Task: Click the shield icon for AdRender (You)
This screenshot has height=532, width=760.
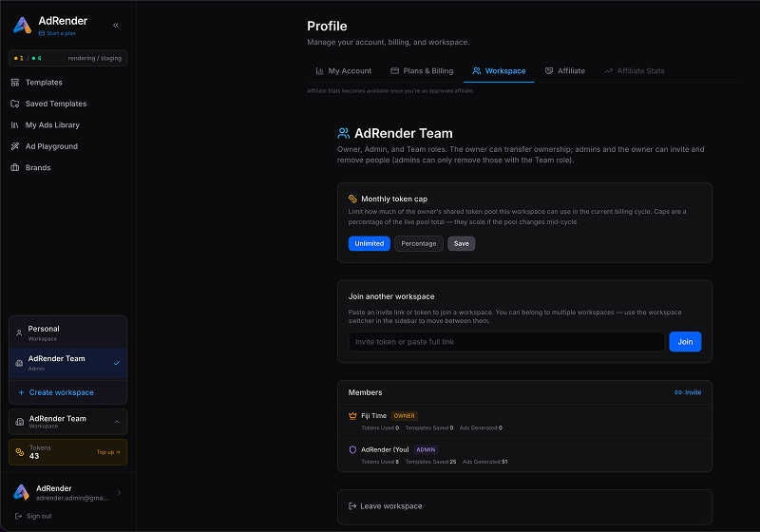Action: pos(352,449)
